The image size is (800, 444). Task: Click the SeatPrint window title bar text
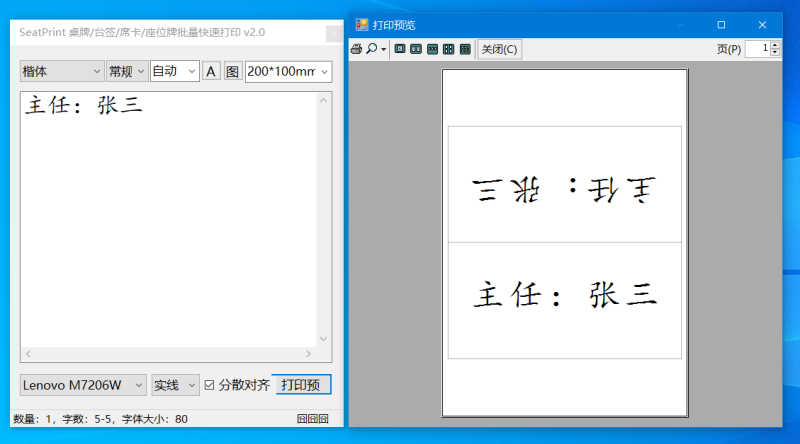(x=142, y=32)
